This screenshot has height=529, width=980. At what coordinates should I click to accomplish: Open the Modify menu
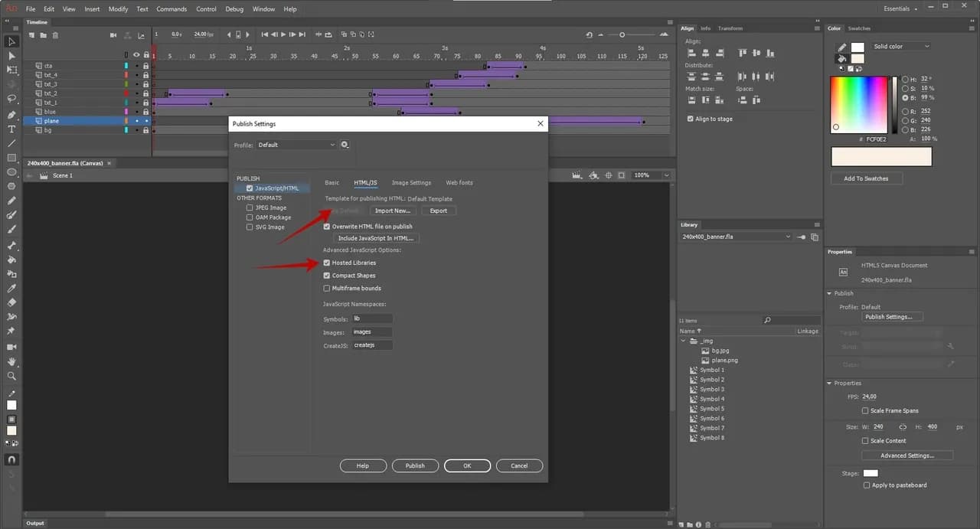tap(119, 9)
